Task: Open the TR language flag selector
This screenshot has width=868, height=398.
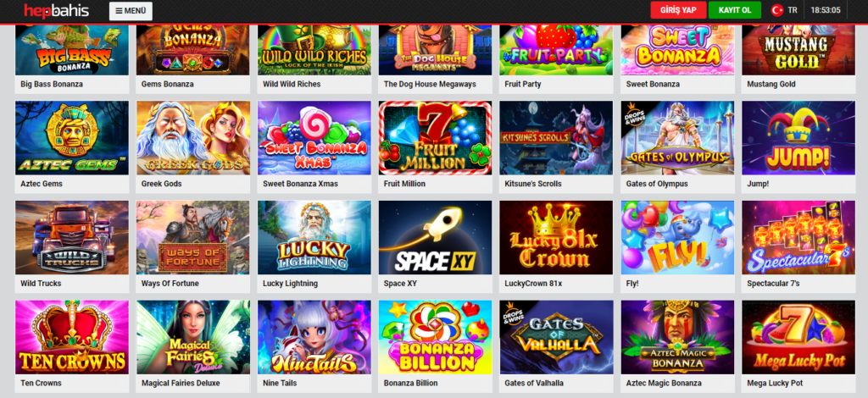Action: click(784, 10)
